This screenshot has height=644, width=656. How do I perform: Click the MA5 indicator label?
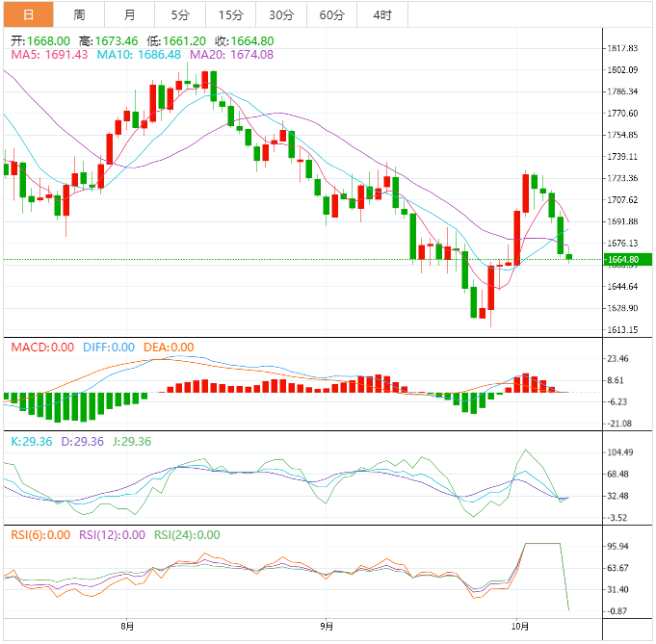pos(49,55)
